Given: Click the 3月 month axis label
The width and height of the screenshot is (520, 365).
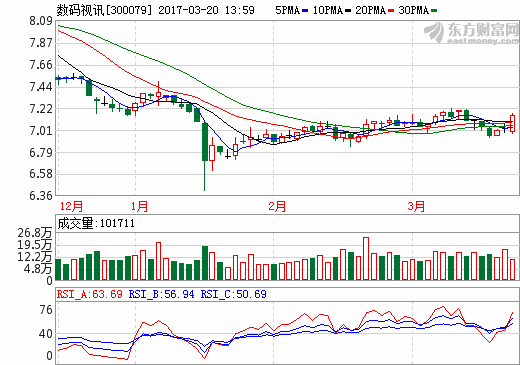Looking at the screenshot, I should pyautogui.click(x=416, y=206).
